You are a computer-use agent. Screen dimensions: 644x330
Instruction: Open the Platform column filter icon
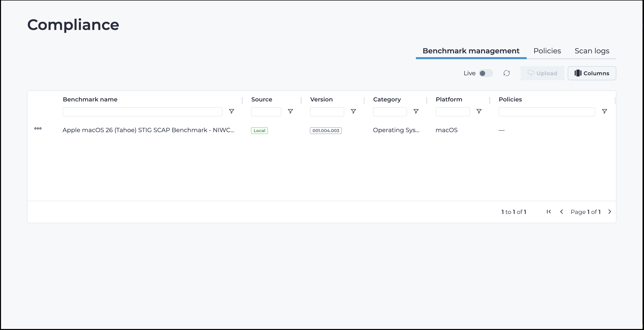(479, 112)
